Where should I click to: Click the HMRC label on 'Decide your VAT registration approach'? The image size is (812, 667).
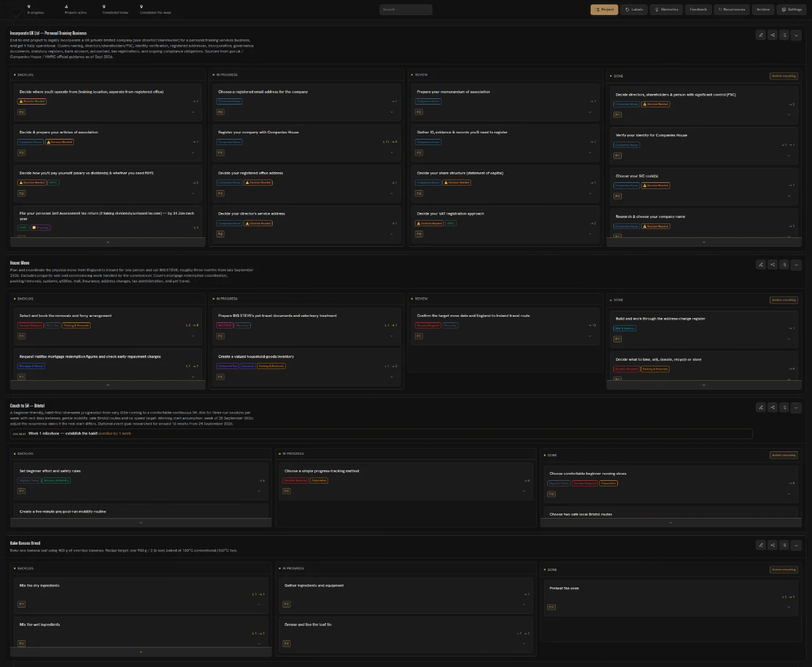pyautogui.click(x=450, y=223)
